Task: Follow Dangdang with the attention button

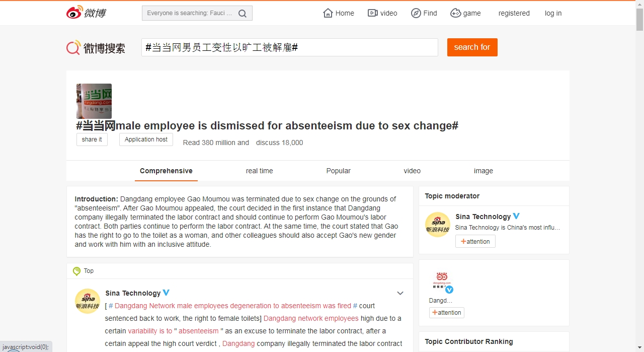Action: [447, 312]
